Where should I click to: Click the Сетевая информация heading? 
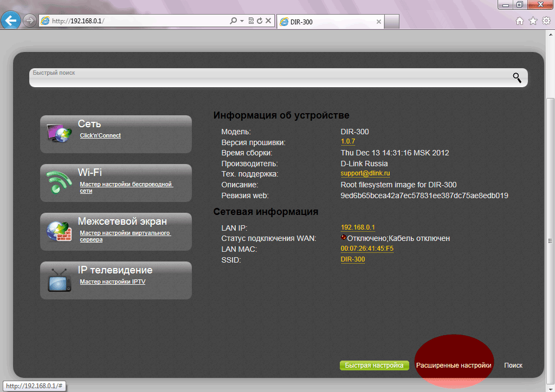coord(266,212)
